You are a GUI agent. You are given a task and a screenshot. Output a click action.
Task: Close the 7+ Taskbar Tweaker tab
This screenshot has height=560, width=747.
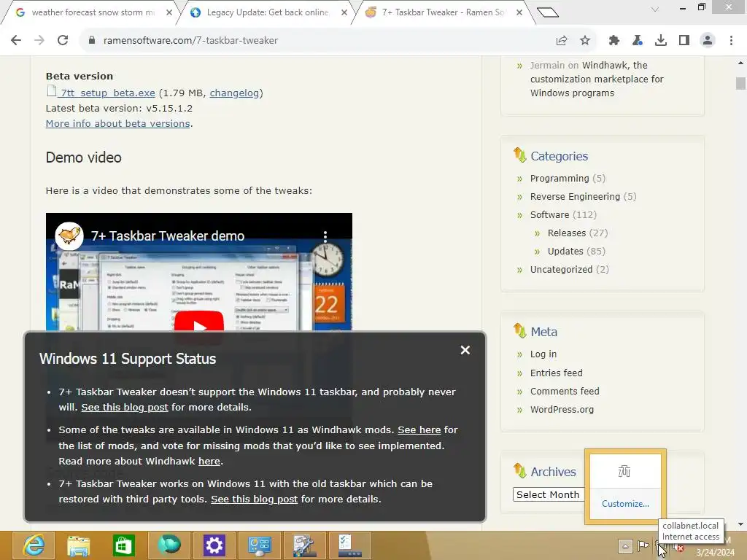click(519, 12)
